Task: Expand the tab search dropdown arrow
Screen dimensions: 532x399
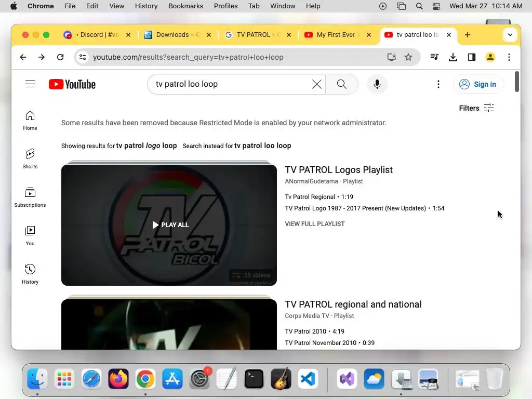Action: click(510, 35)
